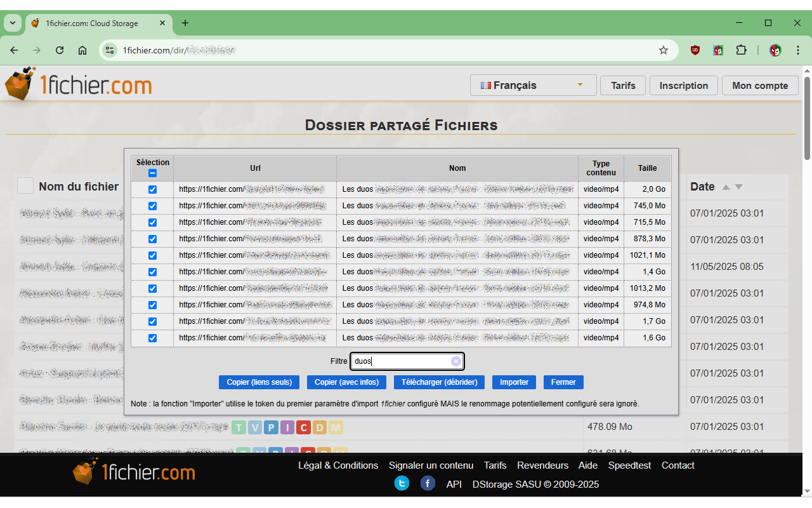Click the purple I info icon
The width and height of the screenshot is (812, 508).
click(287, 427)
